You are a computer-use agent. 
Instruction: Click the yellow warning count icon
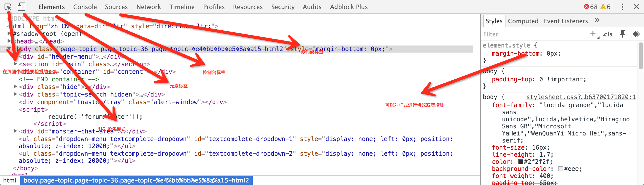(x=603, y=7)
